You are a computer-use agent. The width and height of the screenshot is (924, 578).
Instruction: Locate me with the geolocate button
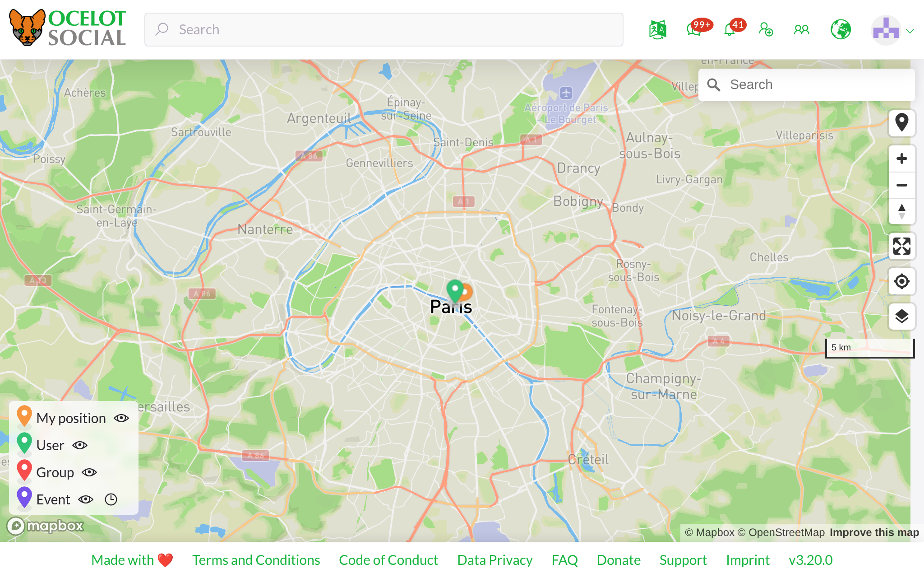(x=902, y=281)
